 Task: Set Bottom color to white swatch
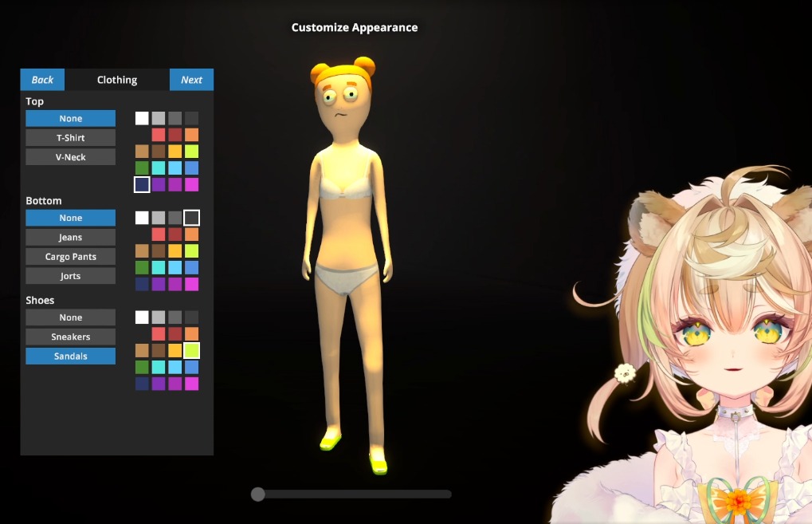coord(142,218)
